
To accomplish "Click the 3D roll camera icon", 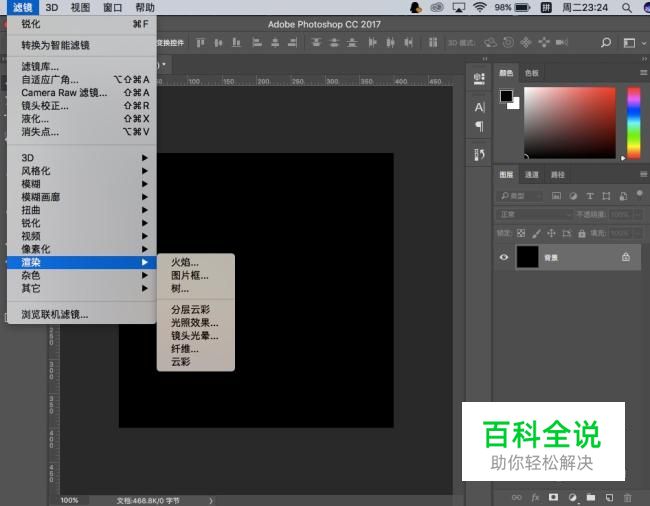I will (x=508, y=42).
